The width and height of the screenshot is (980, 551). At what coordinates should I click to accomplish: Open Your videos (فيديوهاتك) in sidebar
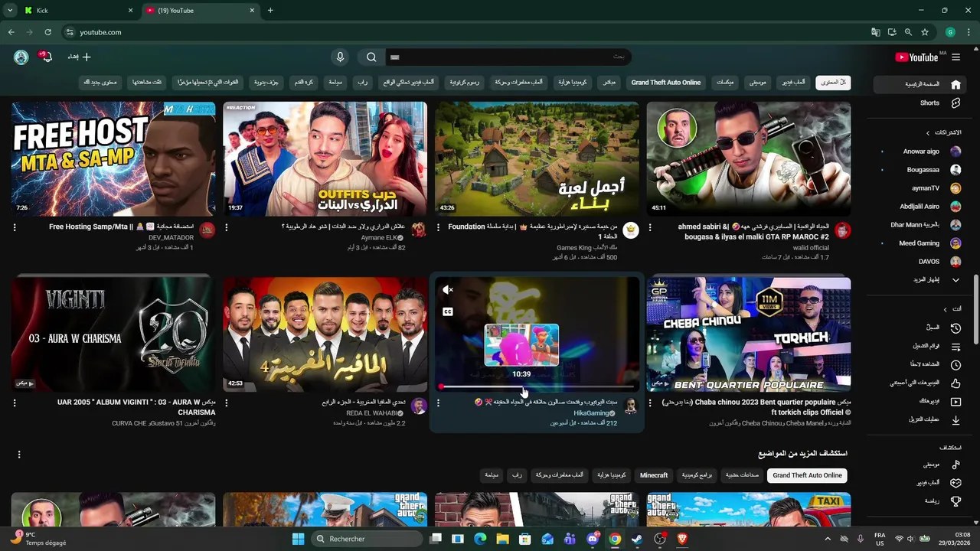click(919, 401)
